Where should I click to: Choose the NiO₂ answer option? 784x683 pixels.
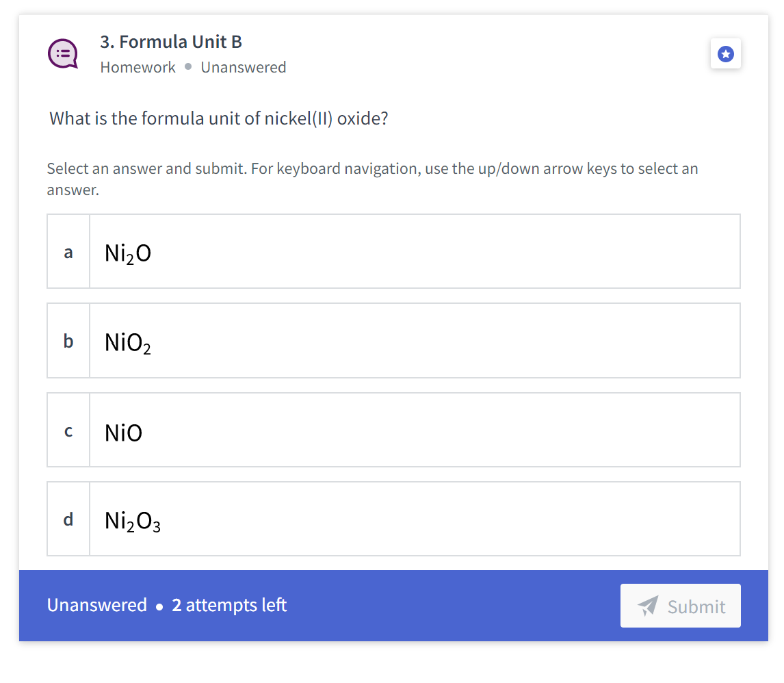414,341
